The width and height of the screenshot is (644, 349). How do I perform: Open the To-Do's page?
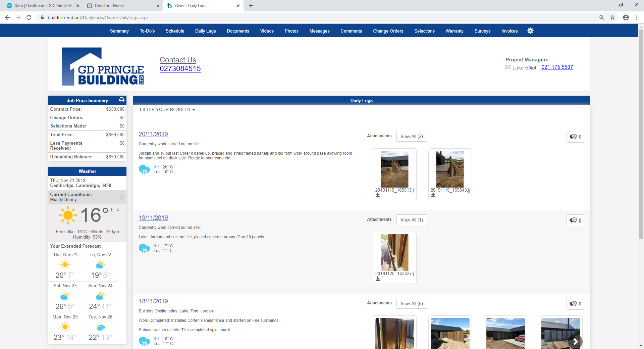147,31
